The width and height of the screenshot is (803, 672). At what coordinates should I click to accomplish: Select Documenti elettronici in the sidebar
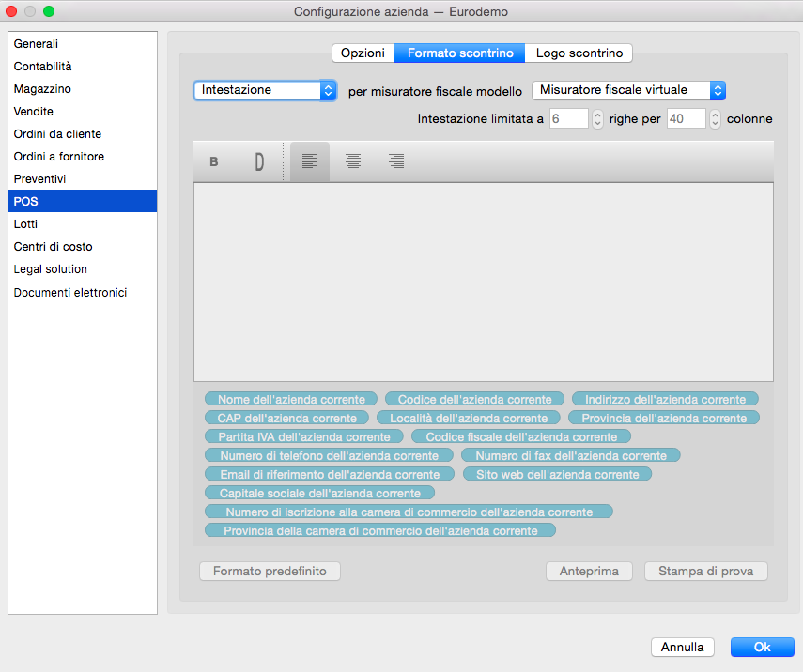[x=70, y=292]
